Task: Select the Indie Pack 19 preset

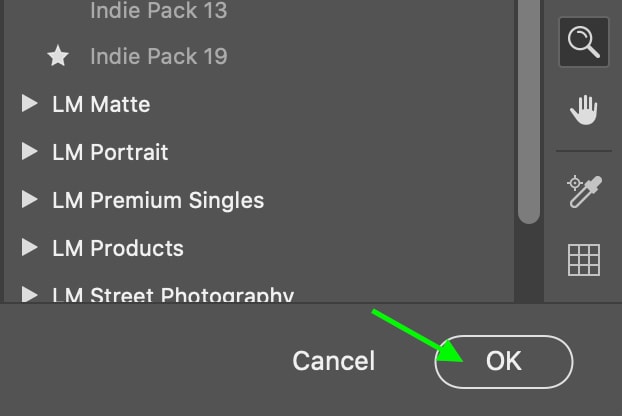Action: pyautogui.click(x=158, y=57)
